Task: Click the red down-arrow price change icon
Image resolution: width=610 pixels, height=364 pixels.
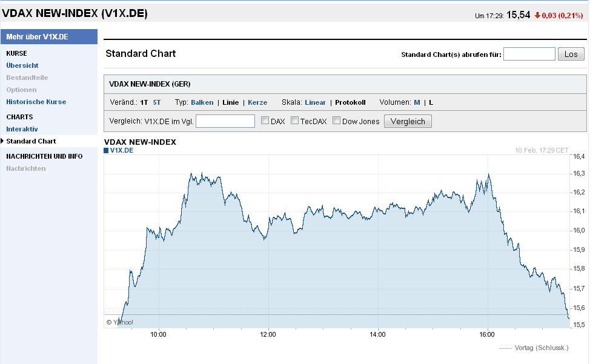Action: pyautogui.click(x=537, y=16)
